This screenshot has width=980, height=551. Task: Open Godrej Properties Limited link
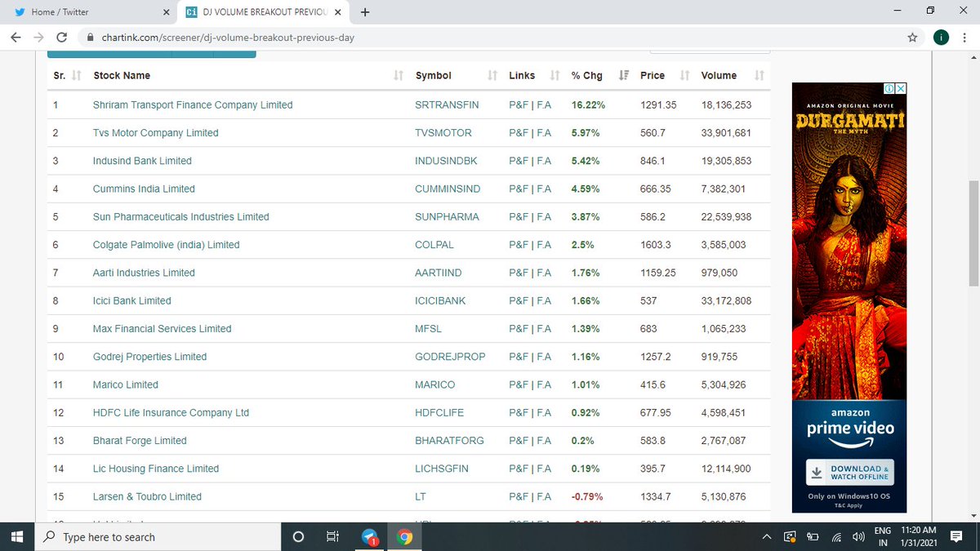click(x=150, y=357)
